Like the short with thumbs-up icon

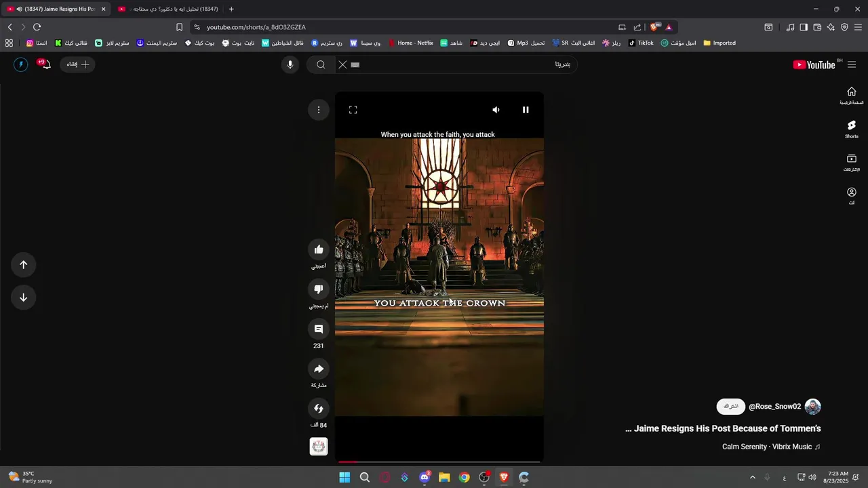pos(319,249)
